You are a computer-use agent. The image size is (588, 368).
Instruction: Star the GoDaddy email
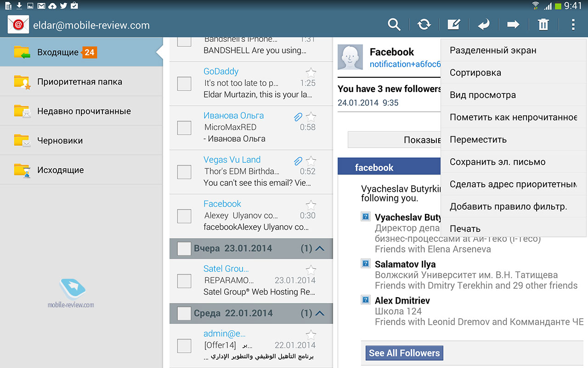tap(311, 72)
